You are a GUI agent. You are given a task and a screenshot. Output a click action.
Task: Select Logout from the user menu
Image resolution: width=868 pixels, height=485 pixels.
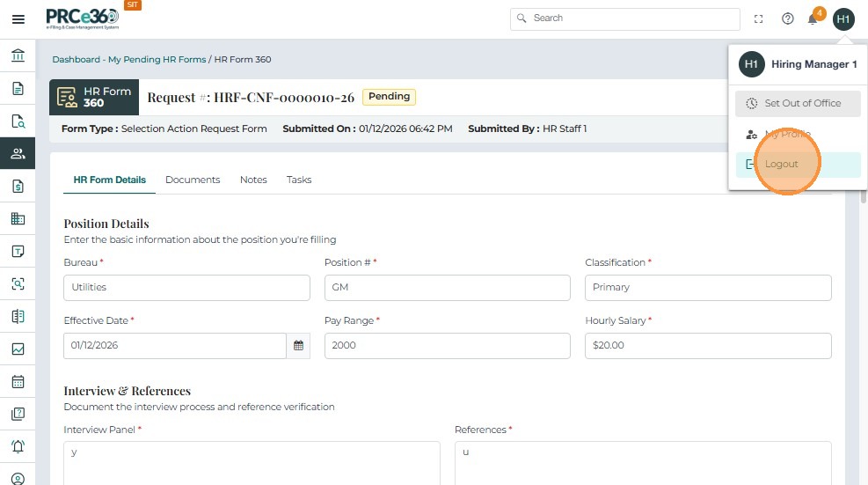(781, 165)
